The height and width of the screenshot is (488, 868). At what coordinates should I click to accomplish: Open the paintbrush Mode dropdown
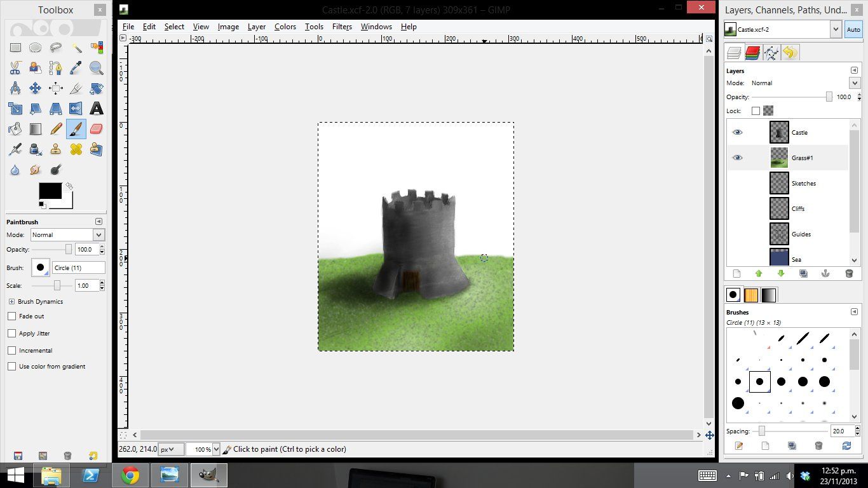(x=67, y=234)
